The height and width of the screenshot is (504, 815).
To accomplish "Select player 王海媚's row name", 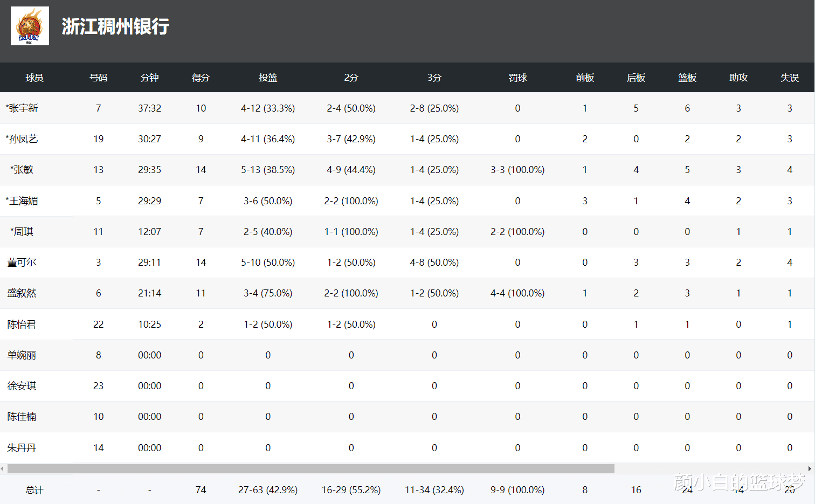I will point(22,201).
